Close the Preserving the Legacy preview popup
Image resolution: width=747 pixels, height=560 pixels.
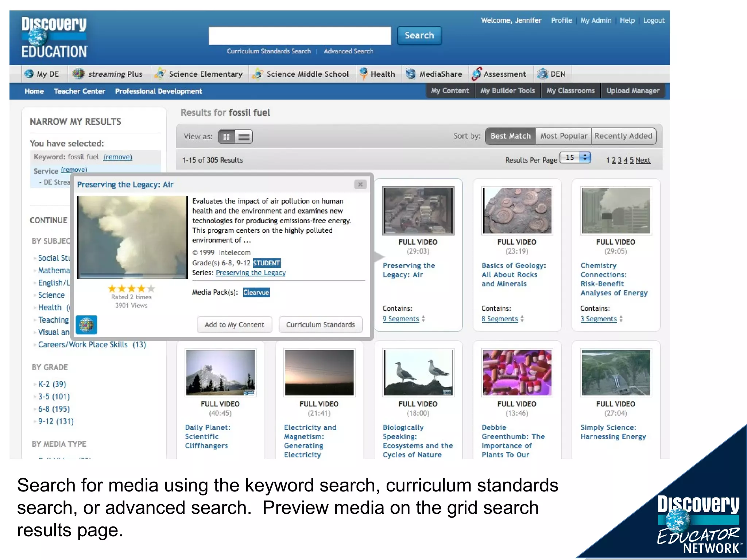(360, 184)
